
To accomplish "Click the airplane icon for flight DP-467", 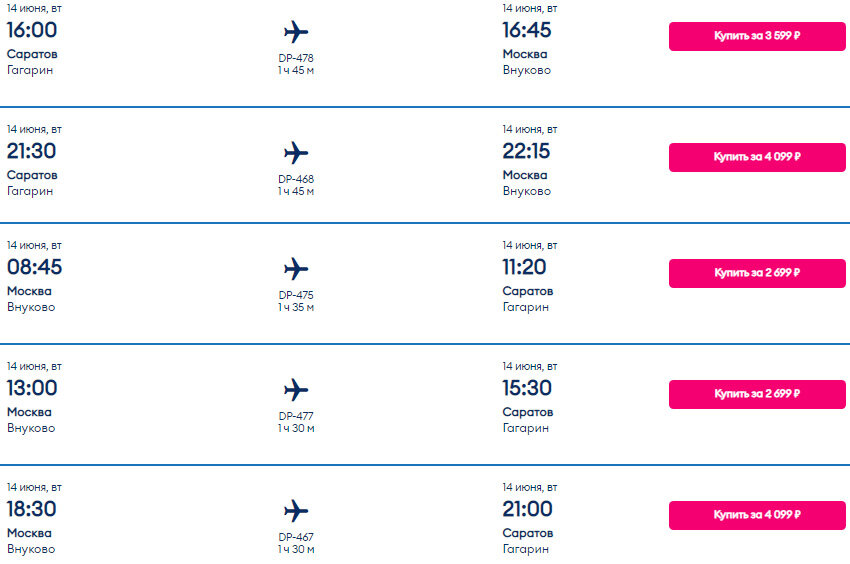I will 296,511.
